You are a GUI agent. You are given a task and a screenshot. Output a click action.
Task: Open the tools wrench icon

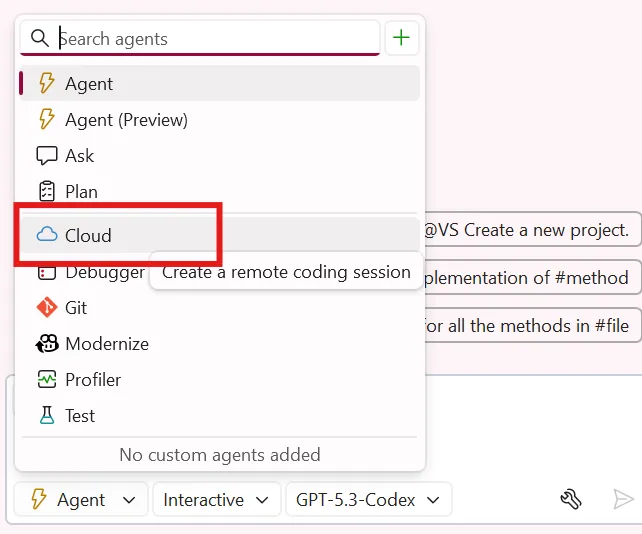pyautogui.click(x=570, y=499)
